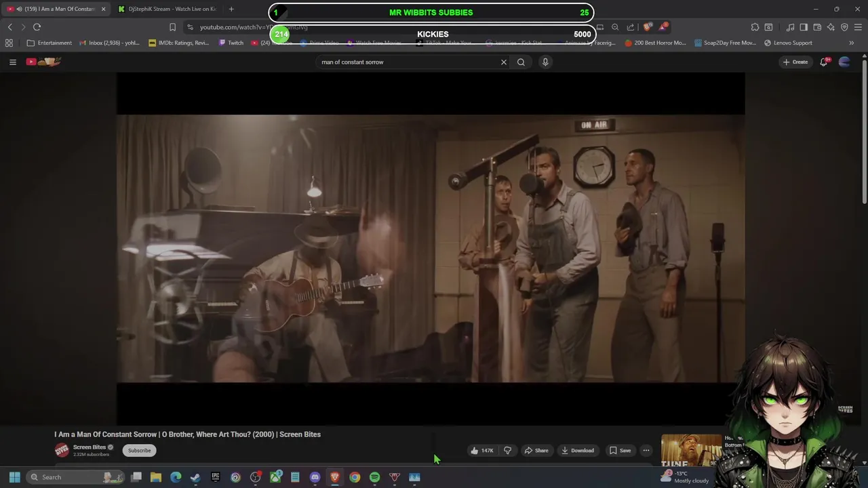
Task: Like the video with thumbs up
Action: click(482, 450)
